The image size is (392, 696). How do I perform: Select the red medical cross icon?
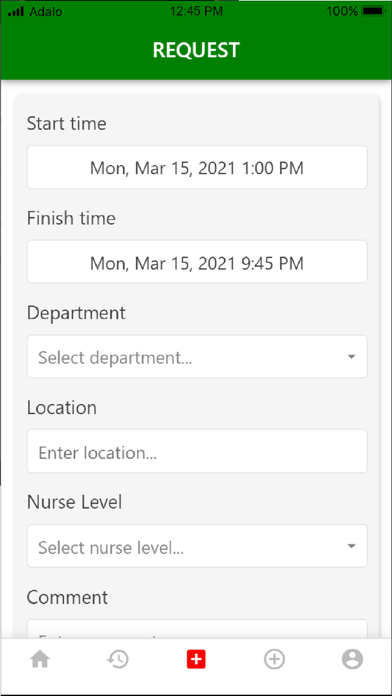pos(196,660)
